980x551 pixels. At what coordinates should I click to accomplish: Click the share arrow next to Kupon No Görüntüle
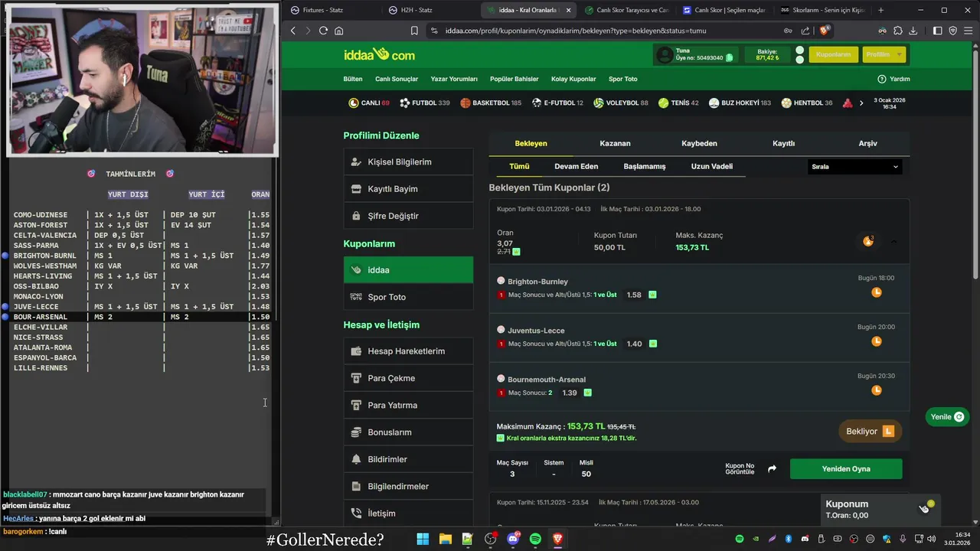772,468
